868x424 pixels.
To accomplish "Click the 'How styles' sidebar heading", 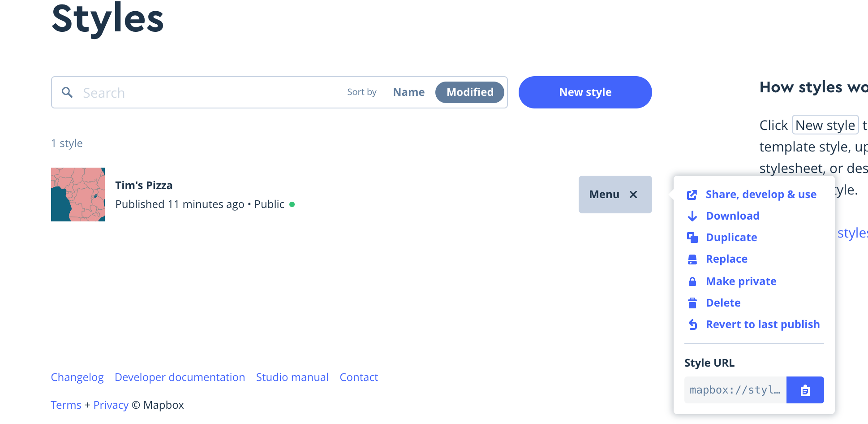I will 813,87.
